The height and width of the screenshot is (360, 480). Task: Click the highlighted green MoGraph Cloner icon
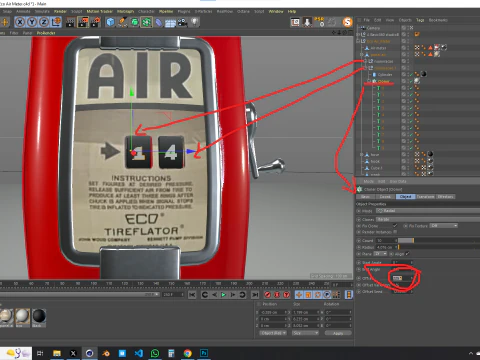pyautogui.click(x=146, y=22)
